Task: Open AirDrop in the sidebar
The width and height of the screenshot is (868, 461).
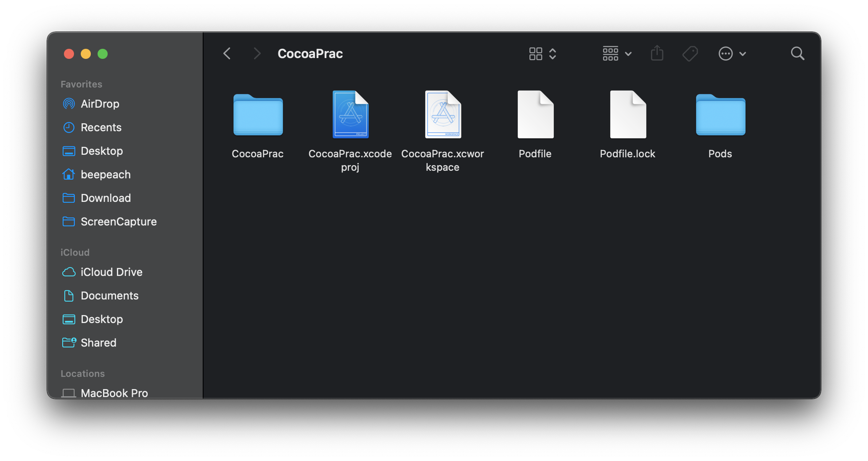Action: point(100,104)
